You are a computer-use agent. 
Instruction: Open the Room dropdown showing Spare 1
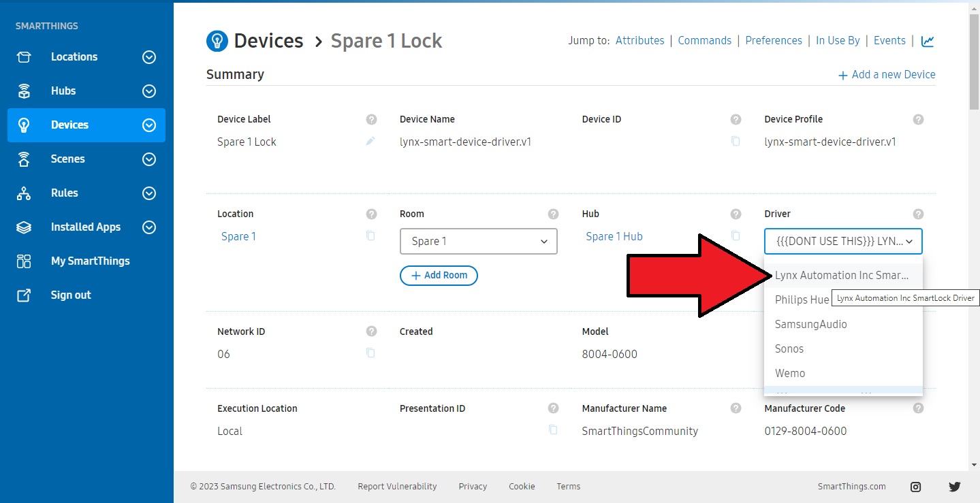coord(479,242)
